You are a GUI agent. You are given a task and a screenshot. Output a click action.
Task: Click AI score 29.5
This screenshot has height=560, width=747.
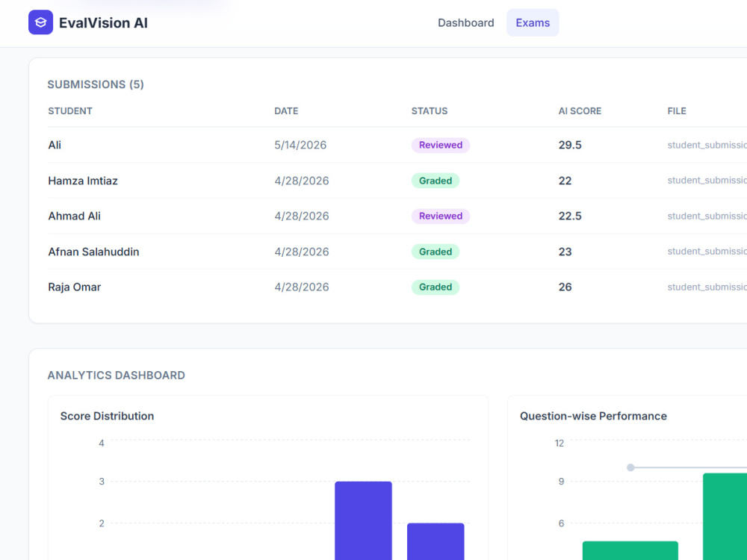[570, 145]
